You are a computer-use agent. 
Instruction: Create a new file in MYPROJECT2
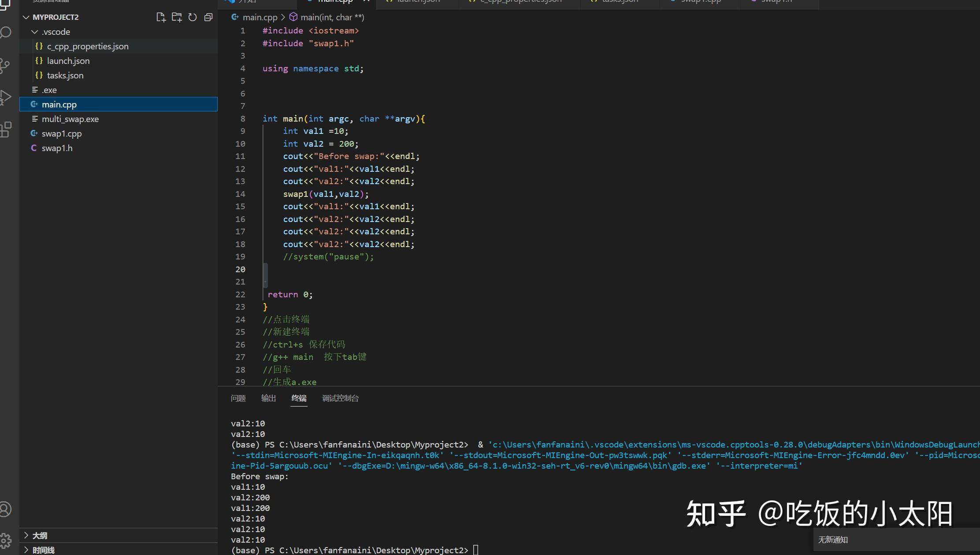[x=161, y=17]
